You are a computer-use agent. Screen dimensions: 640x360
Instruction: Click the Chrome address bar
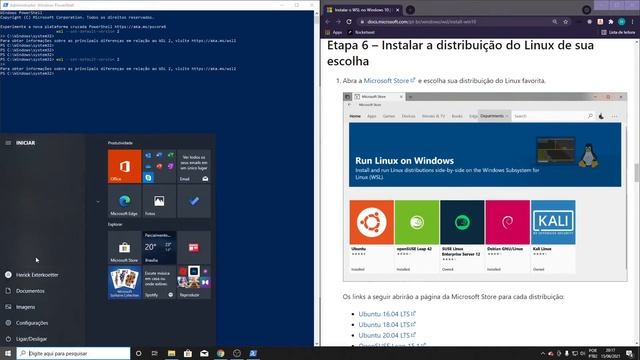457,22
